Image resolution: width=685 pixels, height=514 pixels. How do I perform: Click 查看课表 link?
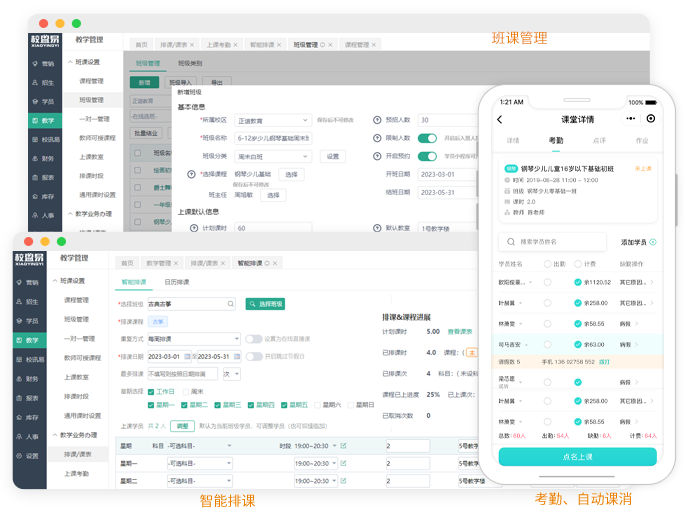coord(460,331)
